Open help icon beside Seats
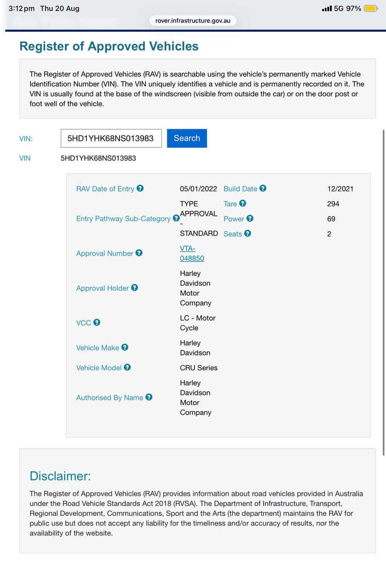Viewport: 386px width, 588px height. [x=247, y=233]
